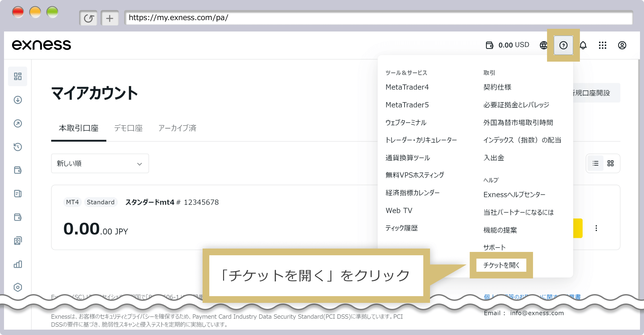Select the デモ口座 tab
The height and width of the screenshot is (335, 644).
pyautogui.click(x=128, y=128)
